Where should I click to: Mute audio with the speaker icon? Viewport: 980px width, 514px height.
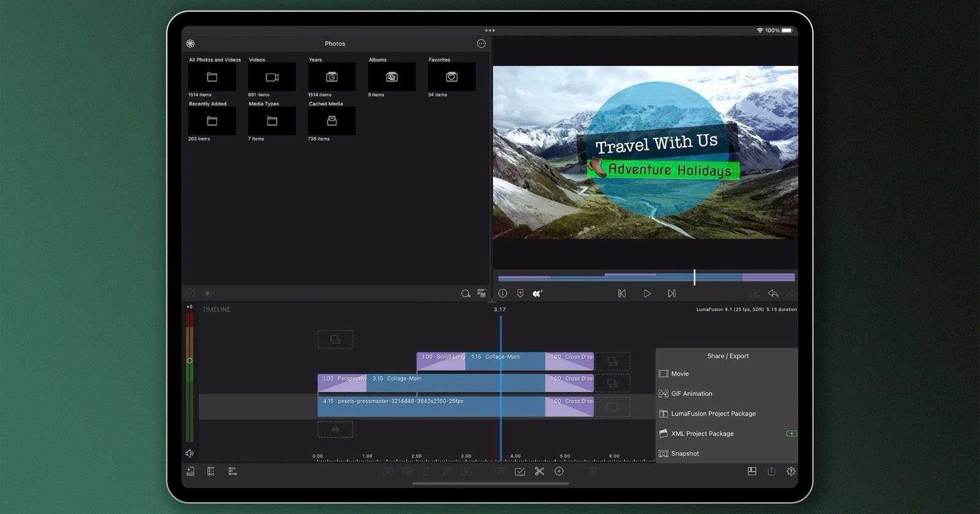click(189, 453)
